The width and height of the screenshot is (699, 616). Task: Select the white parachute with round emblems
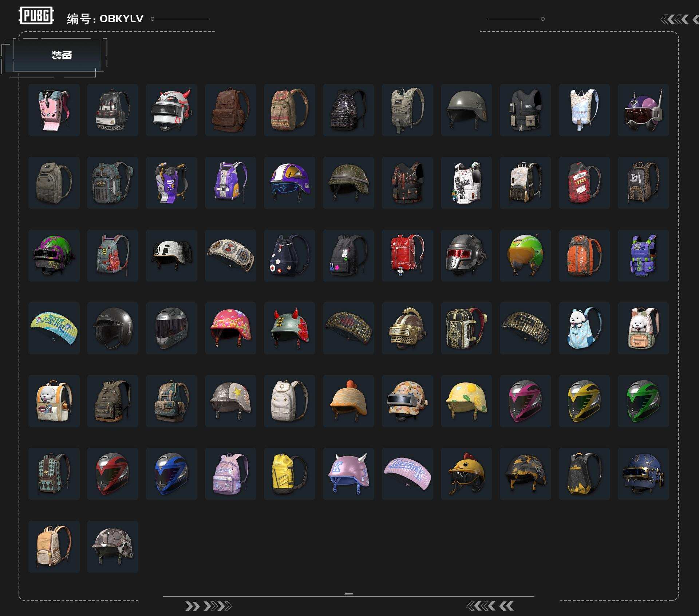point(230,255)
